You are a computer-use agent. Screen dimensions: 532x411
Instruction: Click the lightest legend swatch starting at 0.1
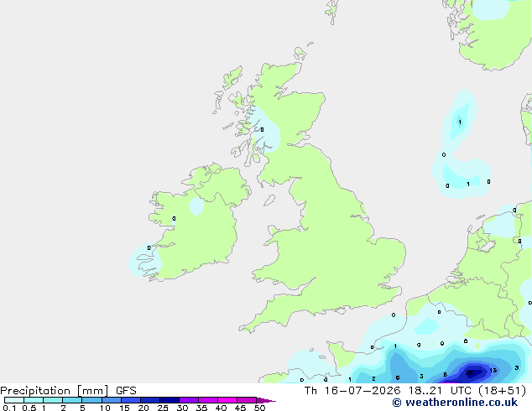click(x=14, y=400)
